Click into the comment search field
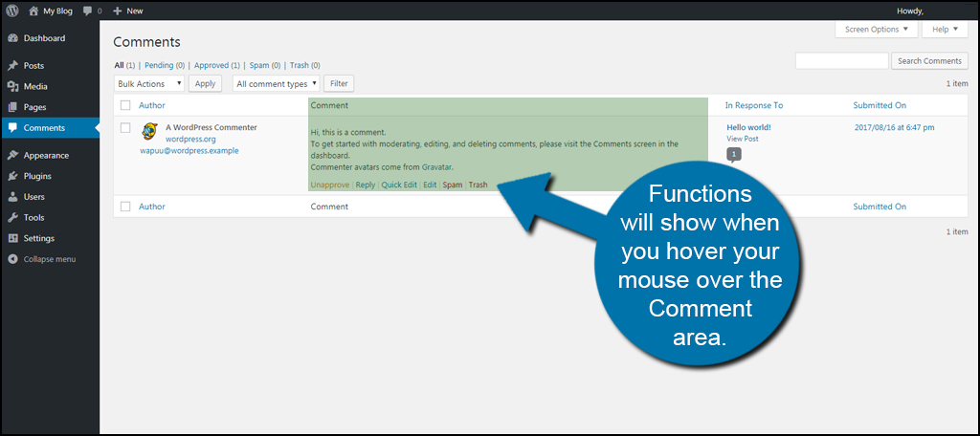 841,61
